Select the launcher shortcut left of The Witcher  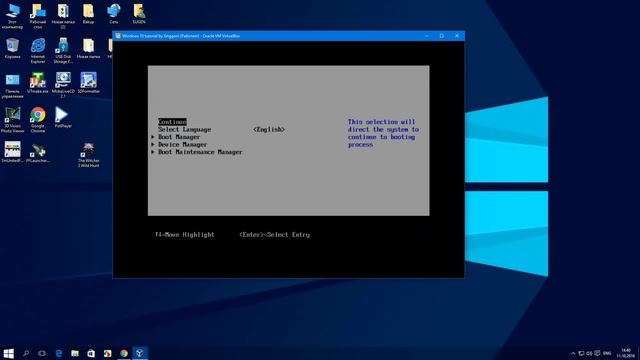(38, 152)
